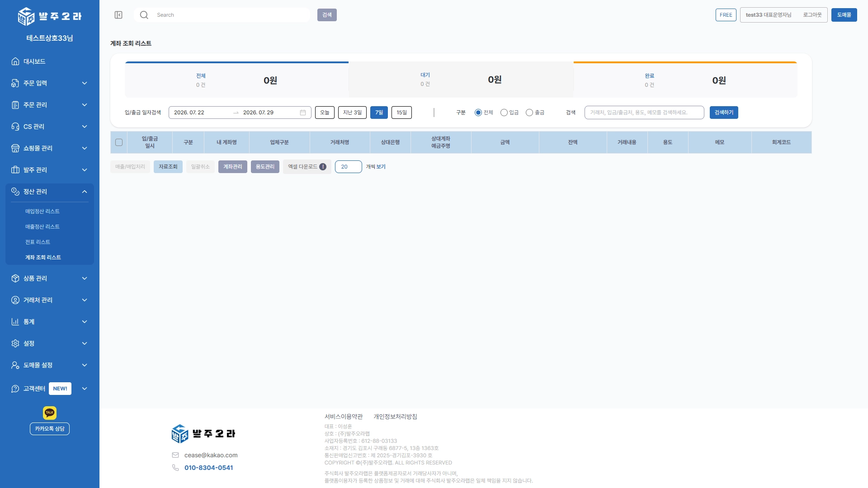Click the 상품 관리 box icon
Viewport: 868px width, 488px height.
tap(15, 278)
